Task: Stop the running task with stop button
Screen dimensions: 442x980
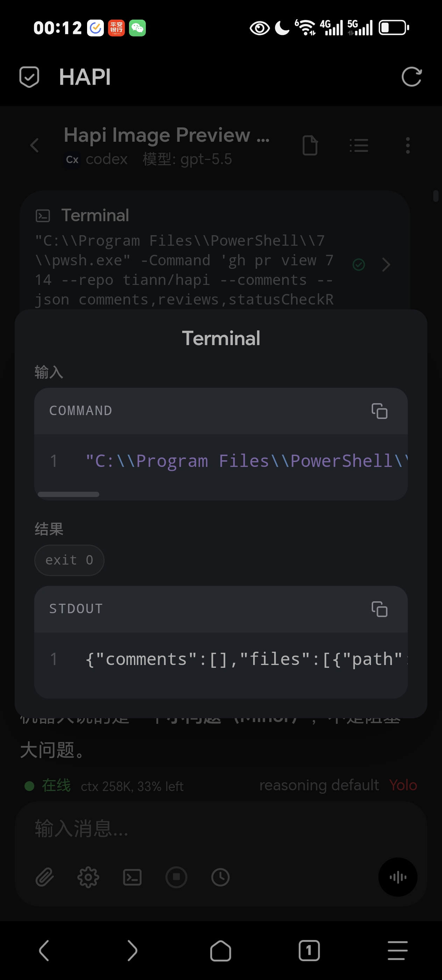Action: [x=176, y=877]
